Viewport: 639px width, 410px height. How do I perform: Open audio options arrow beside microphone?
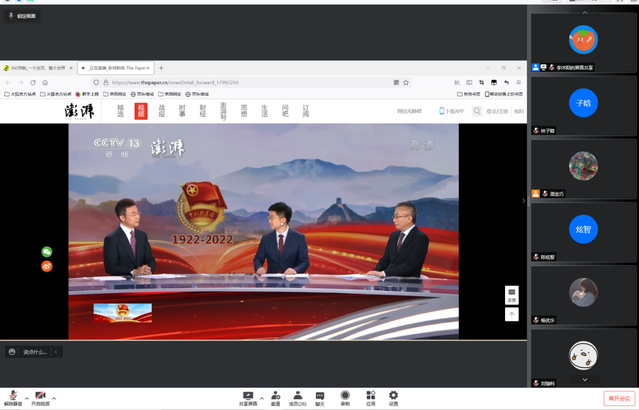pyautogui.click(x=25, y=395)
